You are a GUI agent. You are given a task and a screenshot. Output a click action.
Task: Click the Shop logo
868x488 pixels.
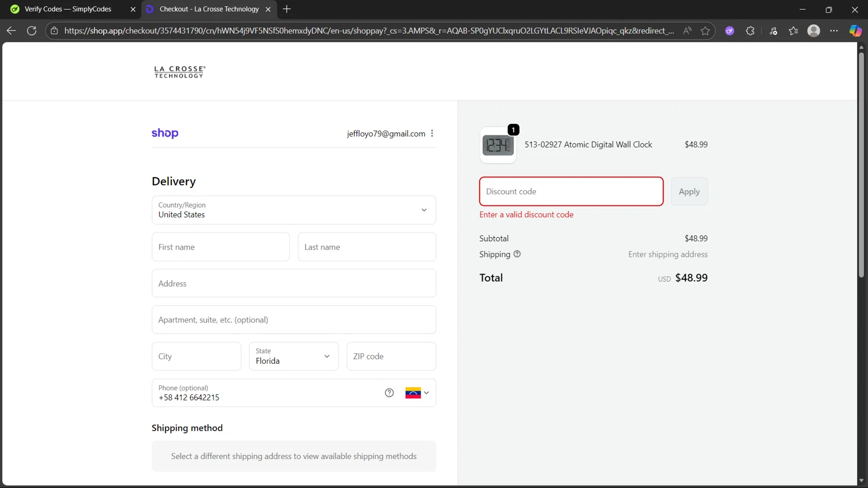point(165,133)
